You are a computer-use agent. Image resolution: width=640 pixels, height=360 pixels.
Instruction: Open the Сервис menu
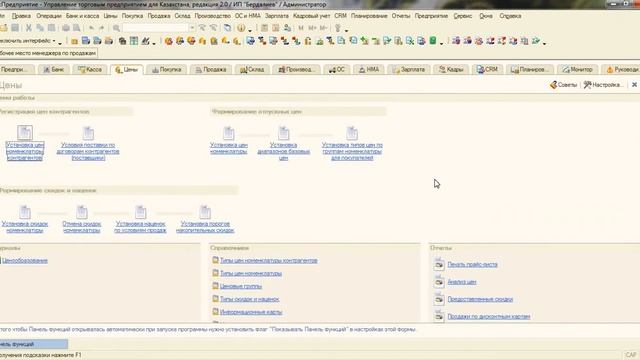462,16
